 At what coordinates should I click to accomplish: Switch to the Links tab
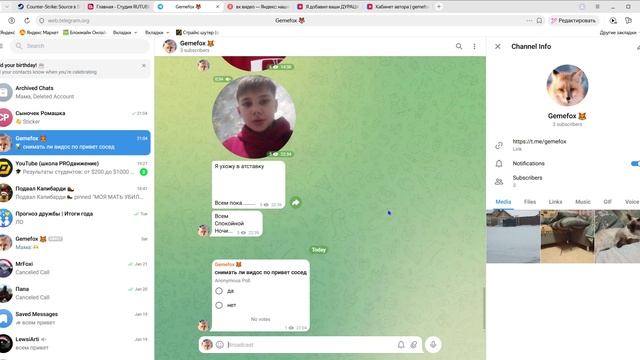pyautogui.click(x=555, y=202)
